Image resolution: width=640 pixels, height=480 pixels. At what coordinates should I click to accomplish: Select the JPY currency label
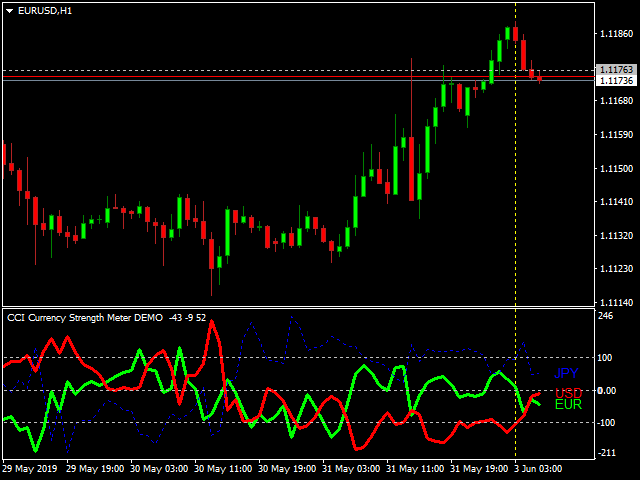(566, 373)
